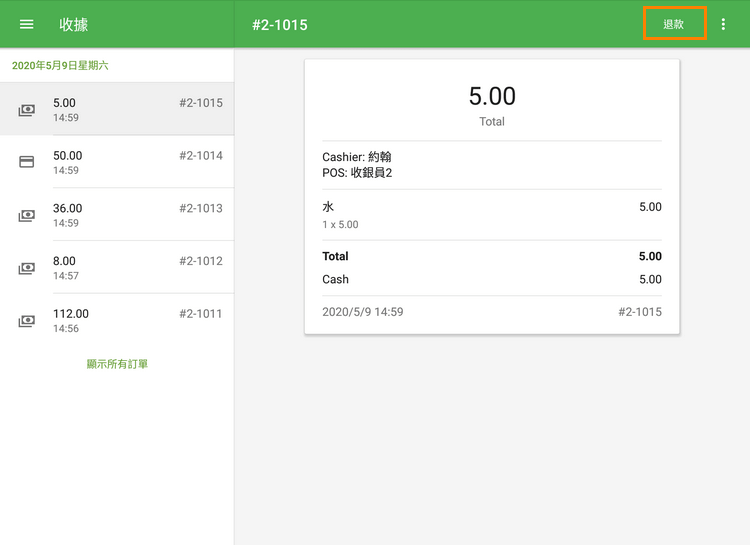This screenshot has width=750, height=545.
Task: Open the 8.00 receipt at 14:57
Action: [117, 268]
